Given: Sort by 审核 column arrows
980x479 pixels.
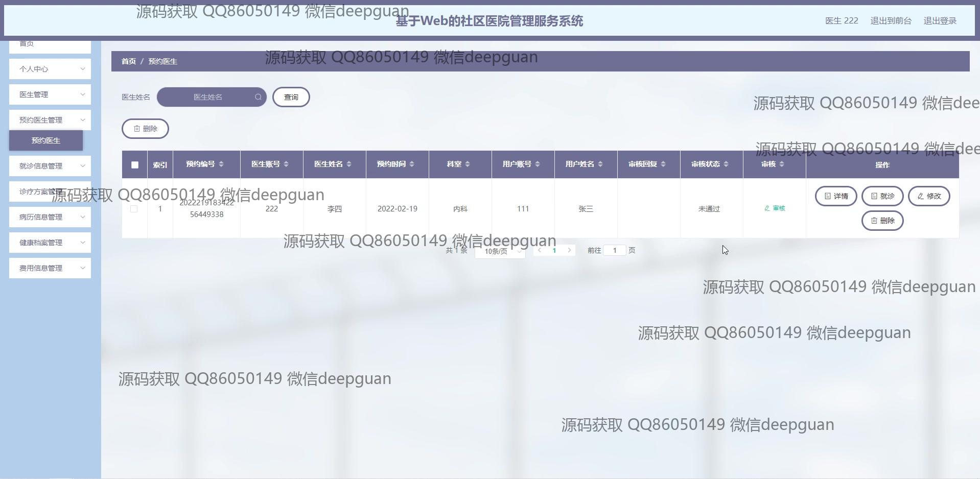Looking at the screenshot, I should tap(782, 164).
